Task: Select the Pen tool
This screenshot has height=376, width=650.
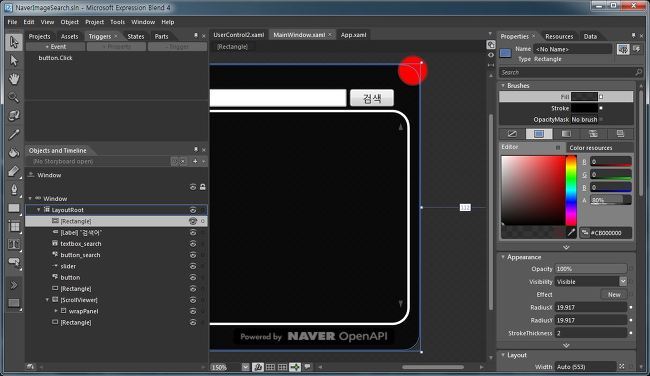Action: pos(14,189)
